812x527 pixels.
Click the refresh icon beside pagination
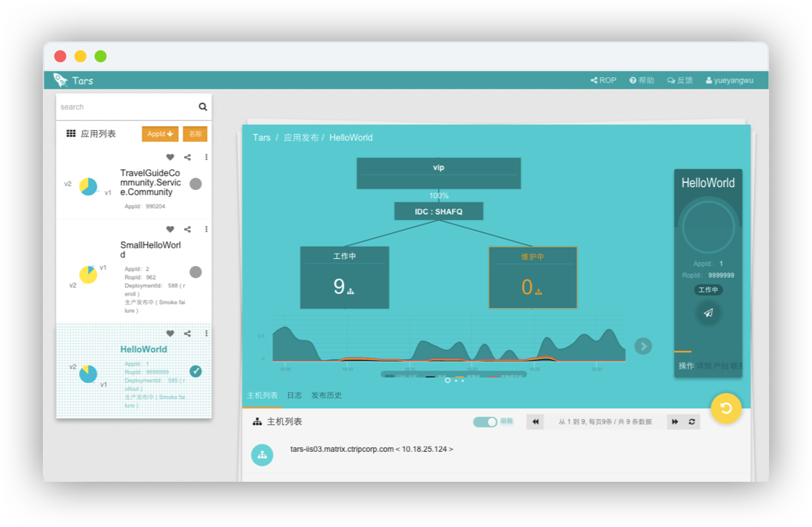point(692,422)
